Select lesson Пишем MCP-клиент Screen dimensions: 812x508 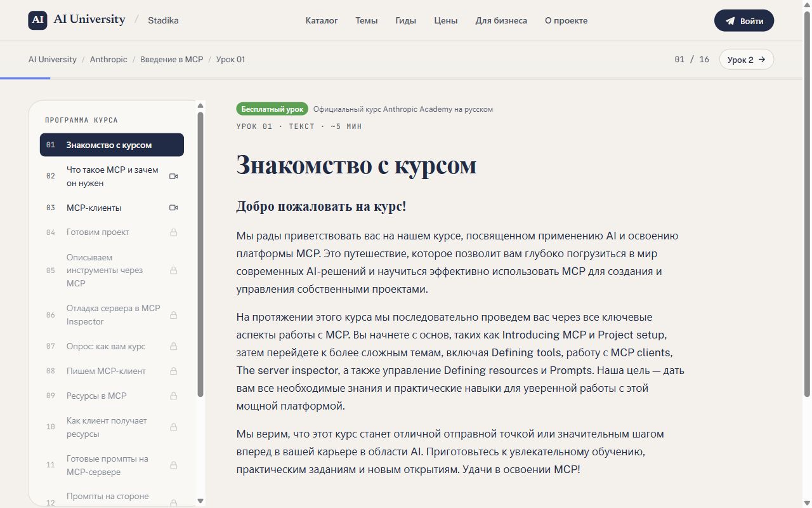pyautogui.click(x=112, y=371)
